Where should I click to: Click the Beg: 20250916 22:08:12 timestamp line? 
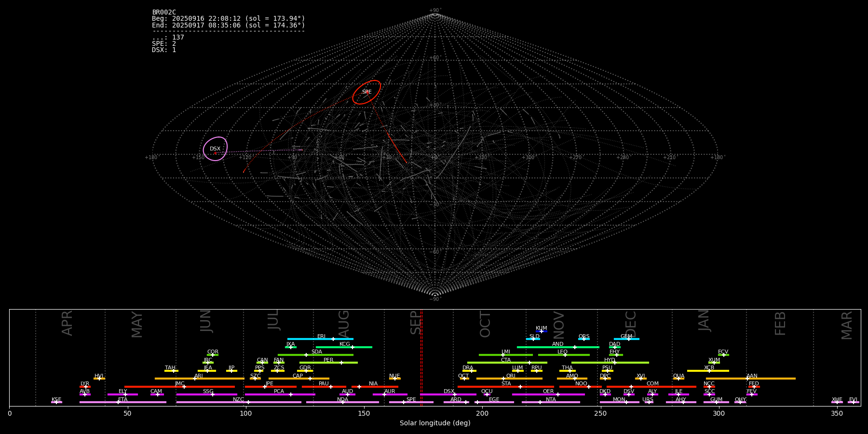pyautogui.click(x=229, y=19)
